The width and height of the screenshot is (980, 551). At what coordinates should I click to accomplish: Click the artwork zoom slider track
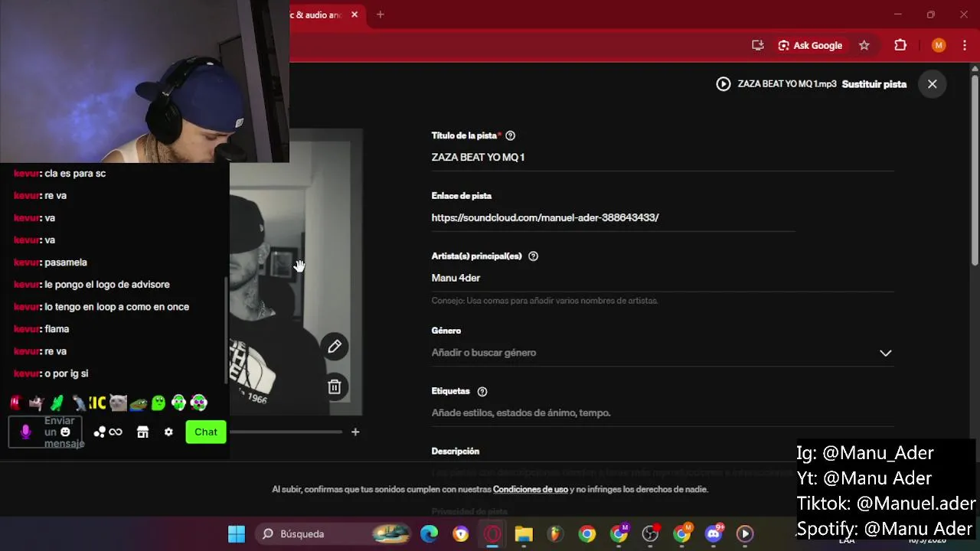286,432
